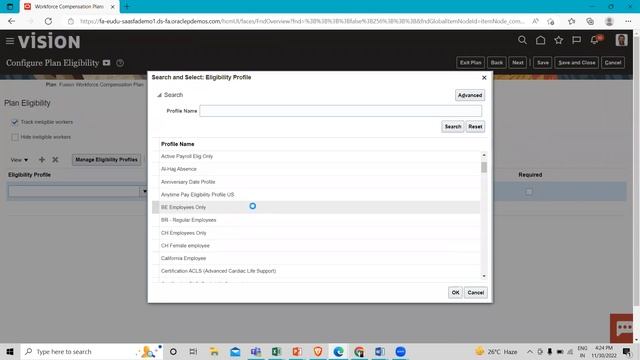
Task: Click the Profile Name column header
Action: click(x=178, y=144)
